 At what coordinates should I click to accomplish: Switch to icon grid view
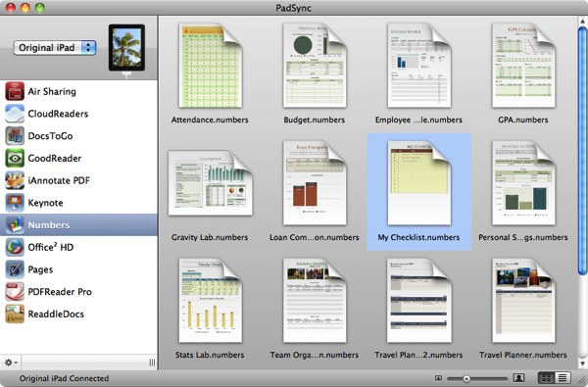point(547,378)
